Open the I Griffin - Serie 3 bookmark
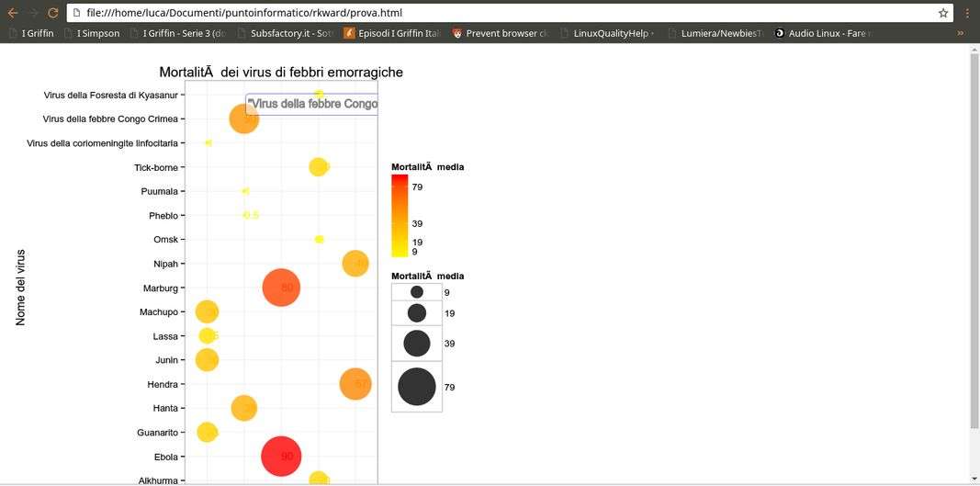980x486 pixels. [x=178, y=33]
